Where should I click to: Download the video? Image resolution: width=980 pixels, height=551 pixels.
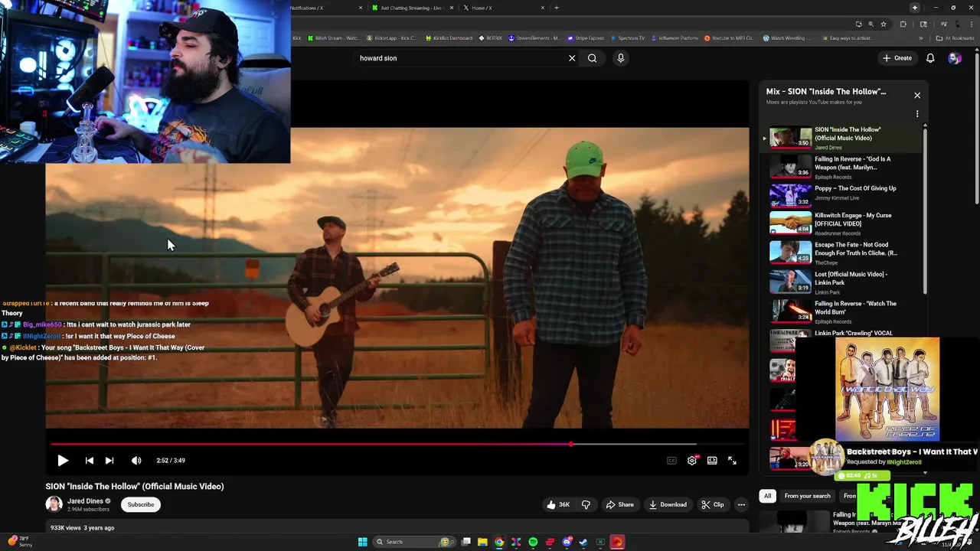pyautogui.click(x=668, y=504)
